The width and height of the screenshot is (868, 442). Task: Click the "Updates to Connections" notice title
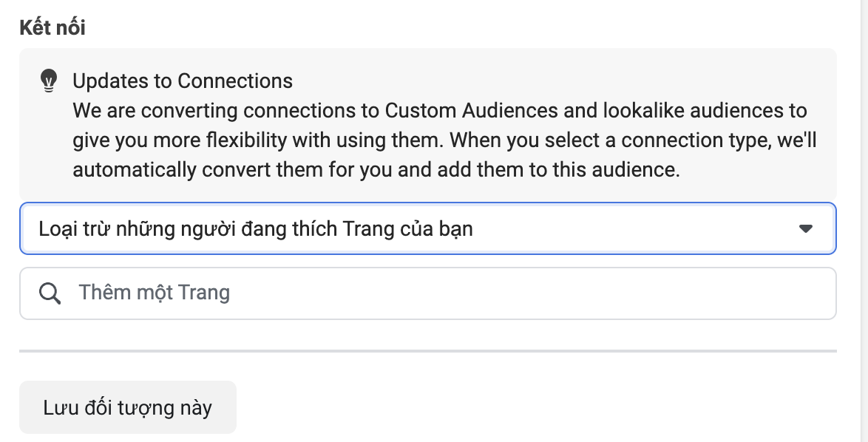click(x=183, y=81)
